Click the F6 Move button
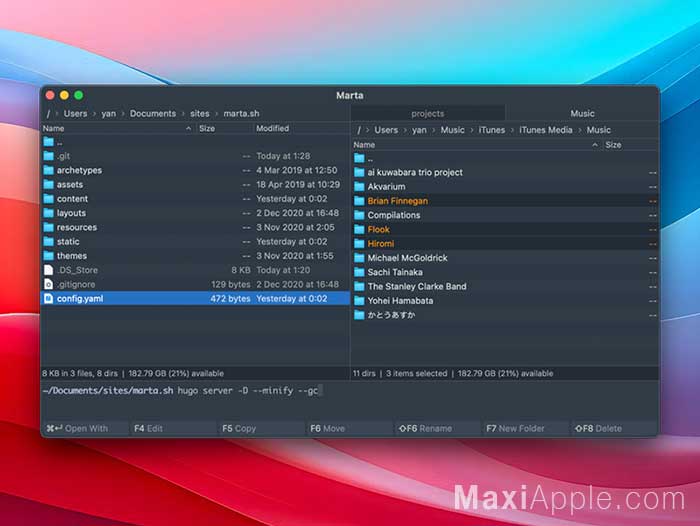700x526 pixels. pyautogui.click(x=350, y=428)
